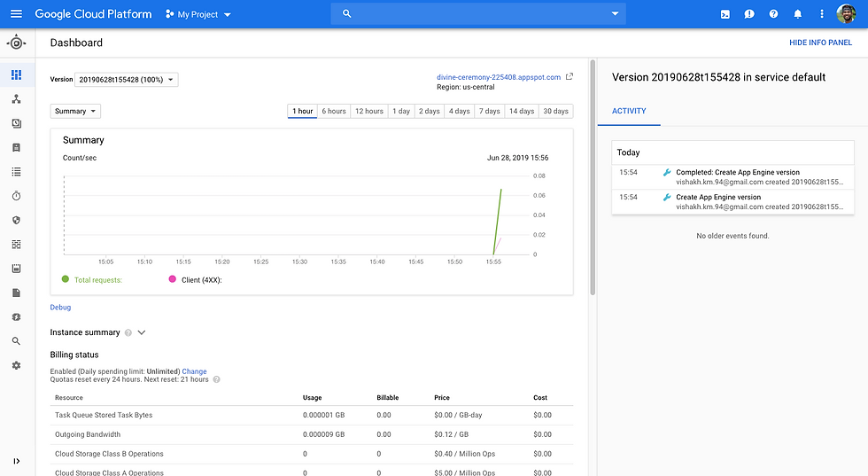Open the Settings gear icon in sidebar
Screen dimensions: 868x476
pos(16,366)
